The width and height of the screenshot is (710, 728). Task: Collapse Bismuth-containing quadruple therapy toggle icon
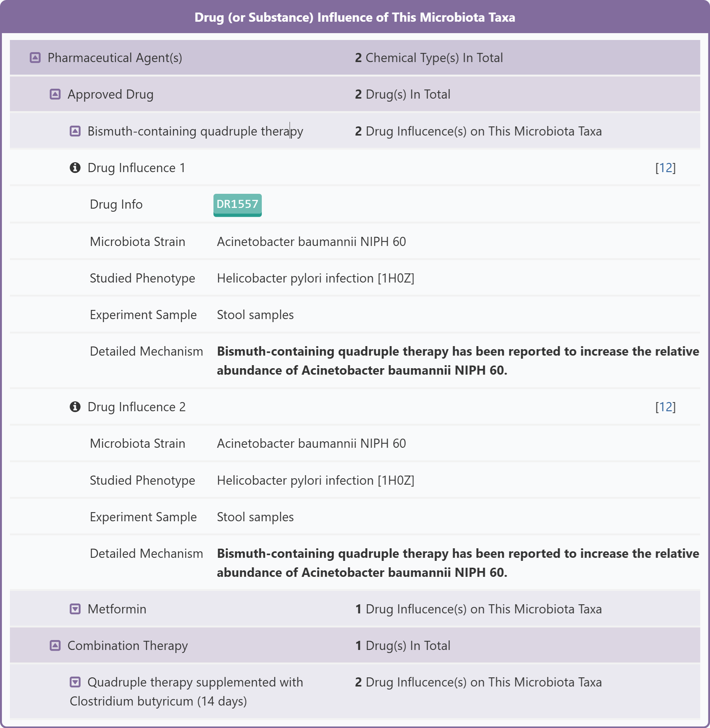(75, 131)
